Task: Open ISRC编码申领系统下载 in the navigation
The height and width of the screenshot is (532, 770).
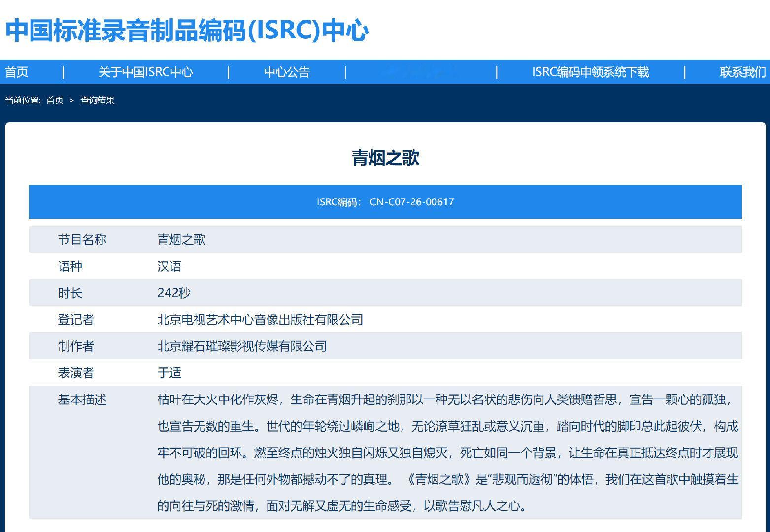Action: [x=590, y=72]
